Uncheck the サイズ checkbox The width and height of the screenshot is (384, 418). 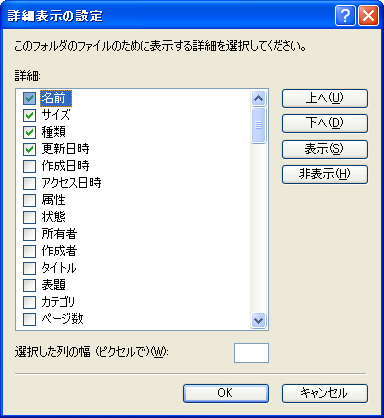click(x=29, y=115)
